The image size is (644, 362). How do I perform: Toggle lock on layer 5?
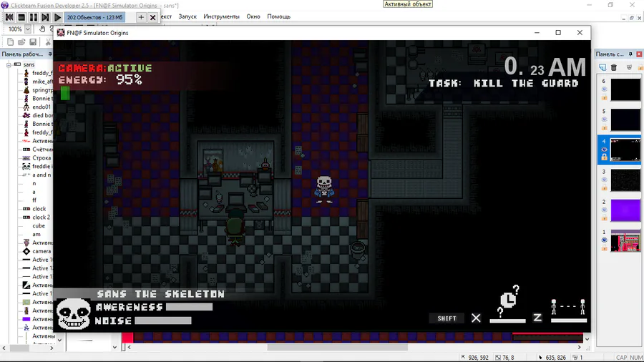point(604,127)
